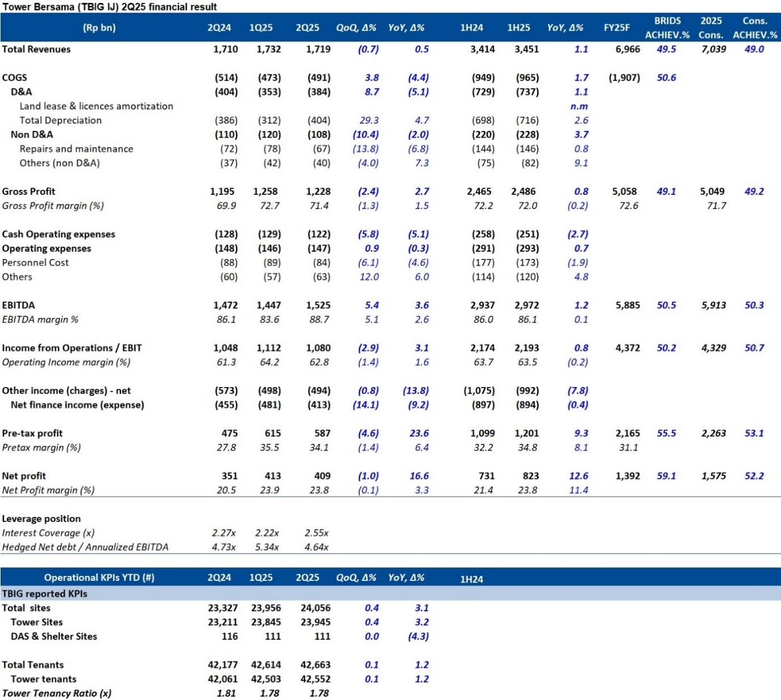Click the Net profit row label
The width and height of the screenshot is (781, 700).
pyautogui.click(x=24, y=476)
